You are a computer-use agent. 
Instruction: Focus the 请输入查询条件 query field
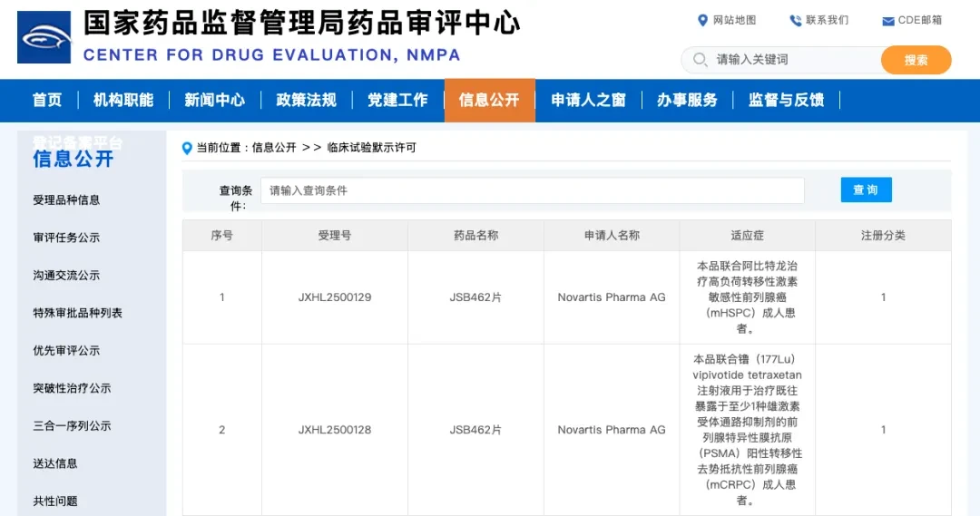coord(533,190)
